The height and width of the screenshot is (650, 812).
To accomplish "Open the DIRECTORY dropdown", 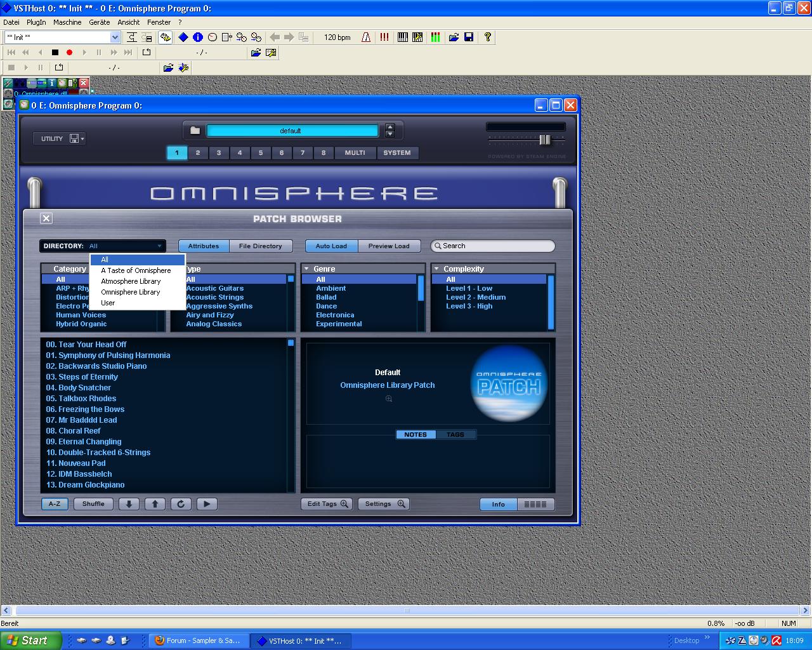I will click(103, 246).
